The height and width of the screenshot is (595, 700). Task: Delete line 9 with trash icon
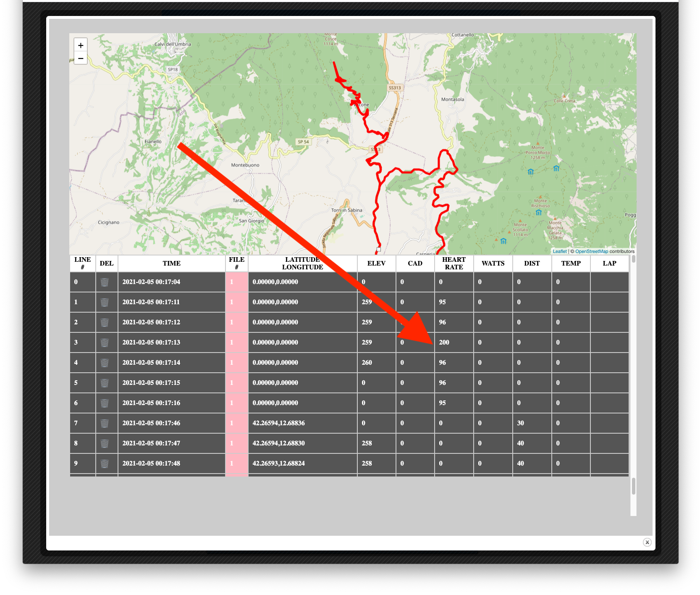(105, 463)
